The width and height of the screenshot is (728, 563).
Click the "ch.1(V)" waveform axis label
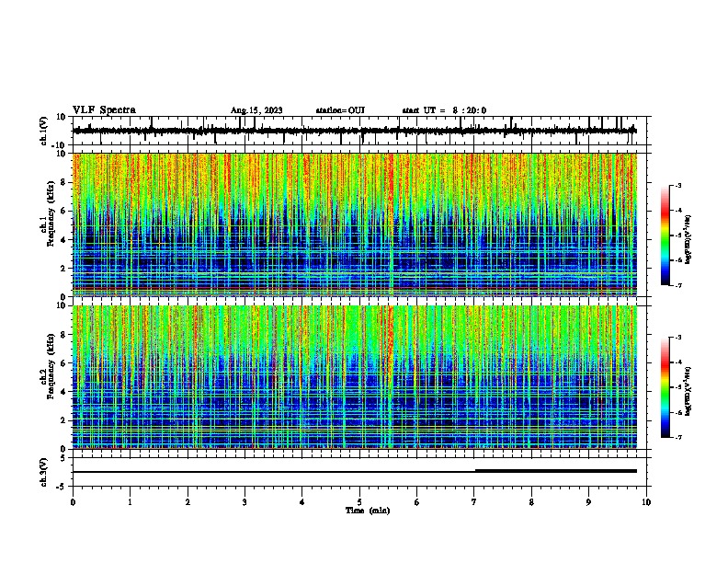[43, 131]
